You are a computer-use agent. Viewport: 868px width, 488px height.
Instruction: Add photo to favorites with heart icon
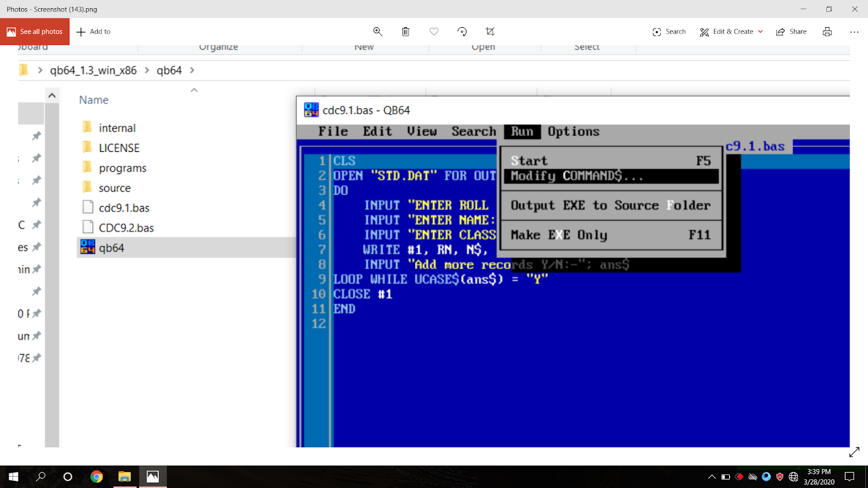[x=434, y=31]
